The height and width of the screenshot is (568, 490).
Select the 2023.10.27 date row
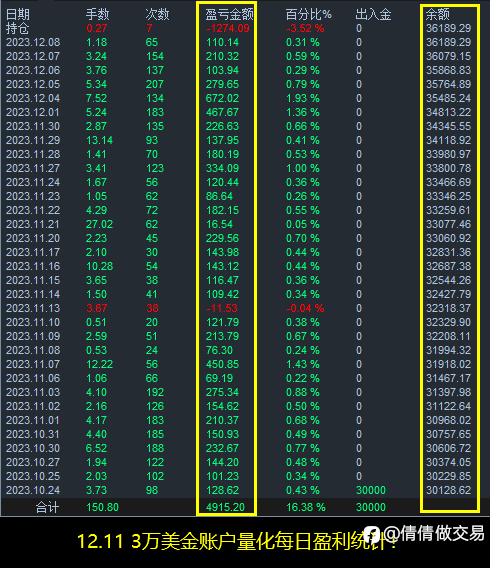click(33, 463)
